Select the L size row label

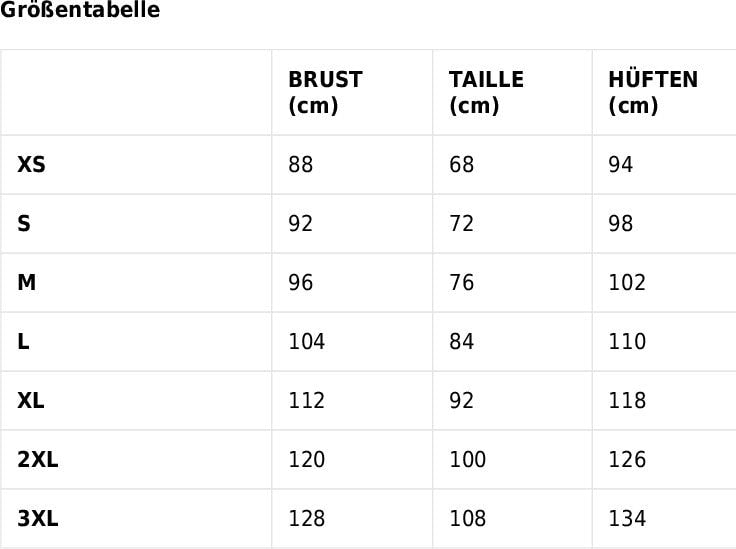click(23, 341)
